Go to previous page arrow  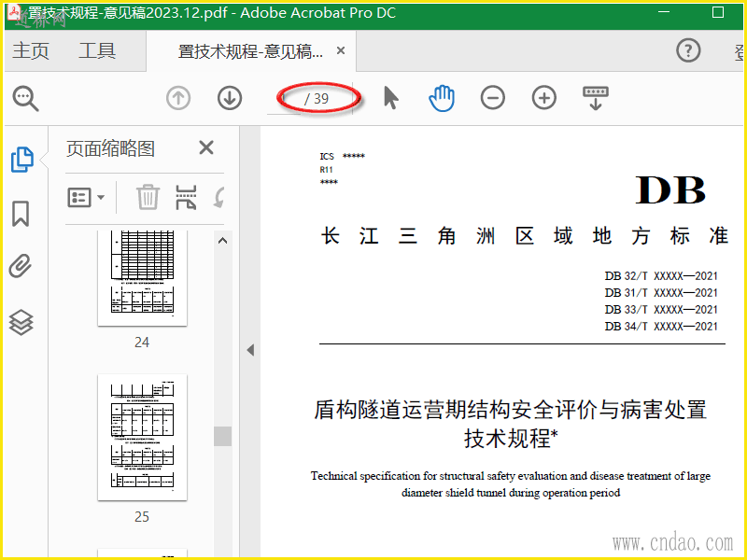tap(178, 98)
